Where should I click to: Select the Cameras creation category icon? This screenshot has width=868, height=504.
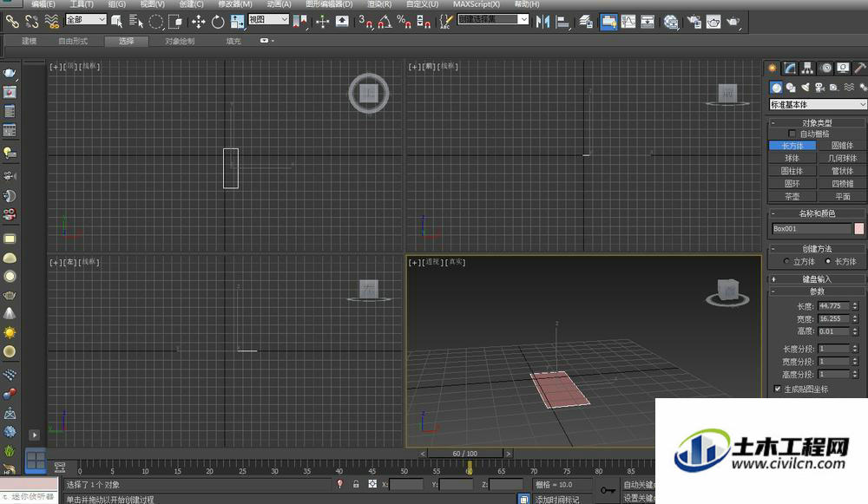click(x=820, y=88)
